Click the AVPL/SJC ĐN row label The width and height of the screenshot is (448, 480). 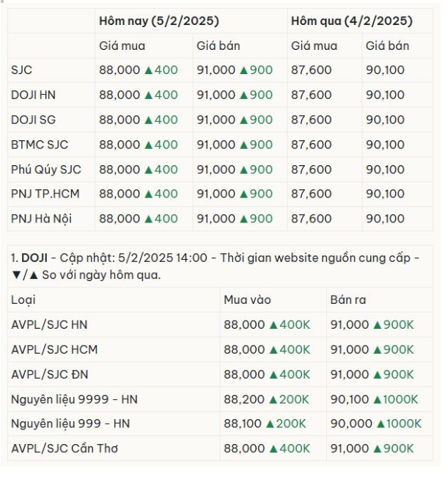coord(50,375)
